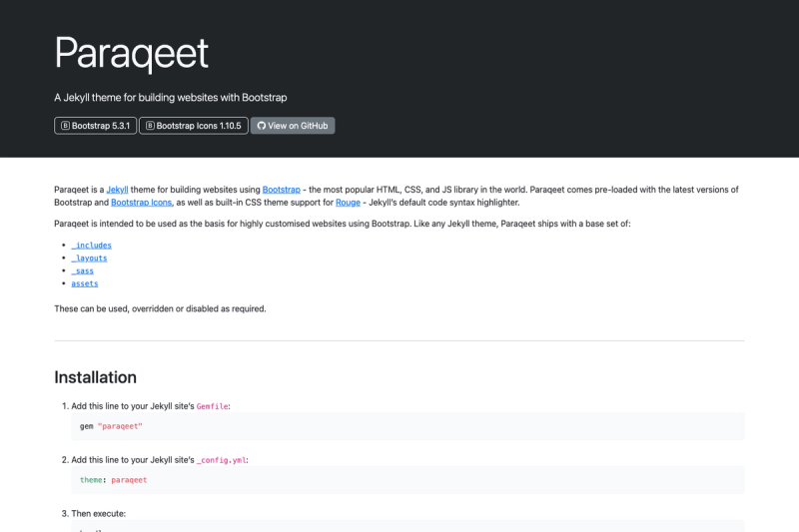Open the Bootstrap Icons 1.10.5 button

[x=194, y=126]
